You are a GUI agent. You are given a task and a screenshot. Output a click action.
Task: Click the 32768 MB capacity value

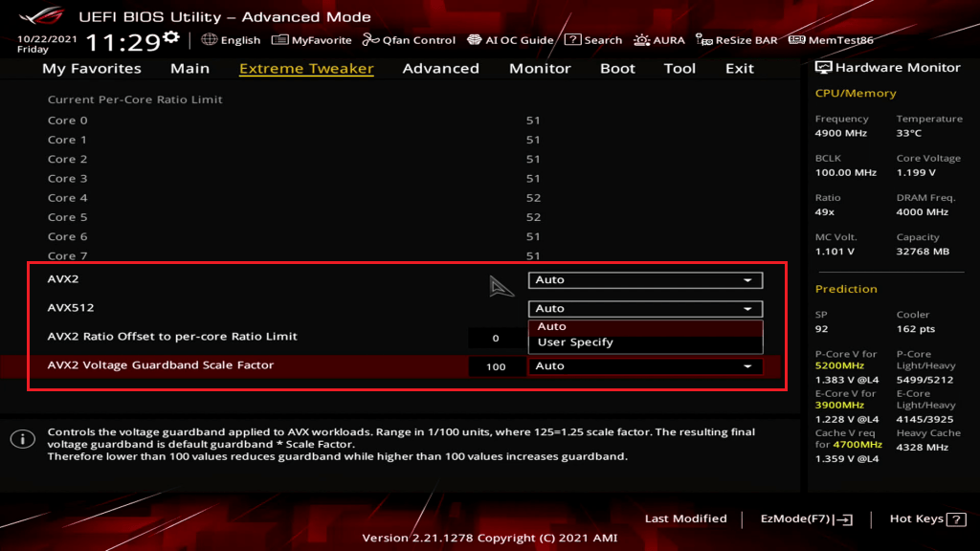click(x=923, y=252)
